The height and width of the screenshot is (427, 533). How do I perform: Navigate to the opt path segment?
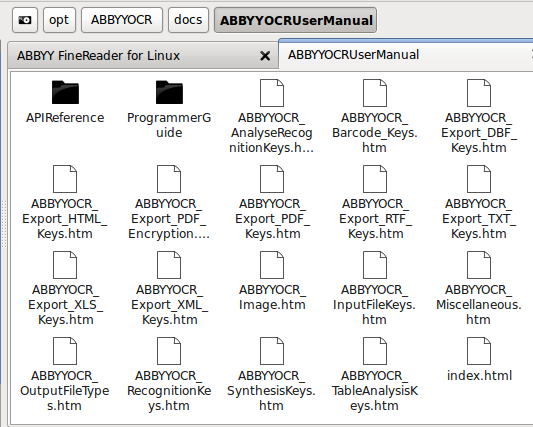coord(59,20)
